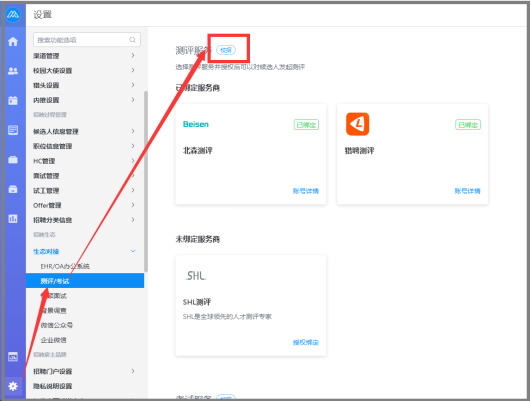Select the 微信公众号 menu item
This screenshot has width=530, height=402.
[56, 325]
